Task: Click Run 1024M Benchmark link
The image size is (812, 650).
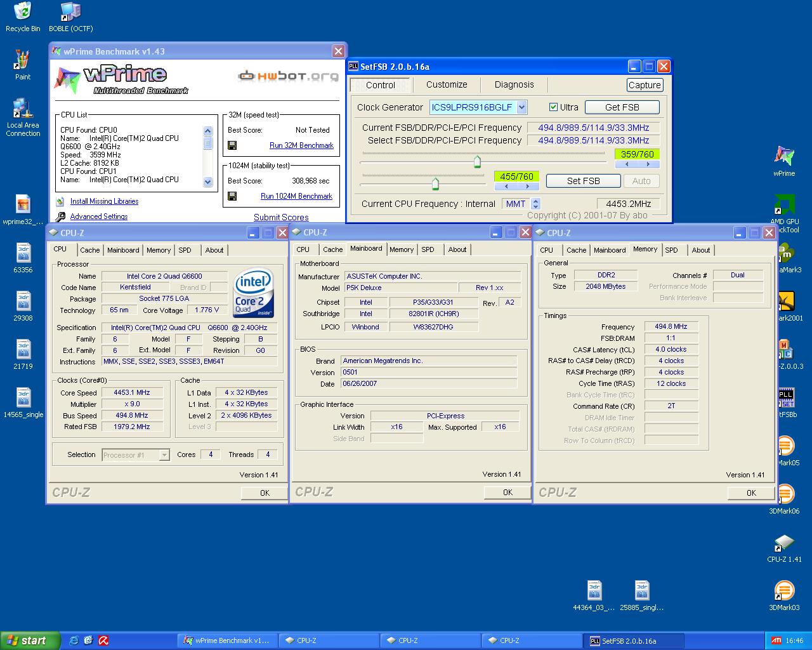Action: pyautogui.click(x=296, y=196)
